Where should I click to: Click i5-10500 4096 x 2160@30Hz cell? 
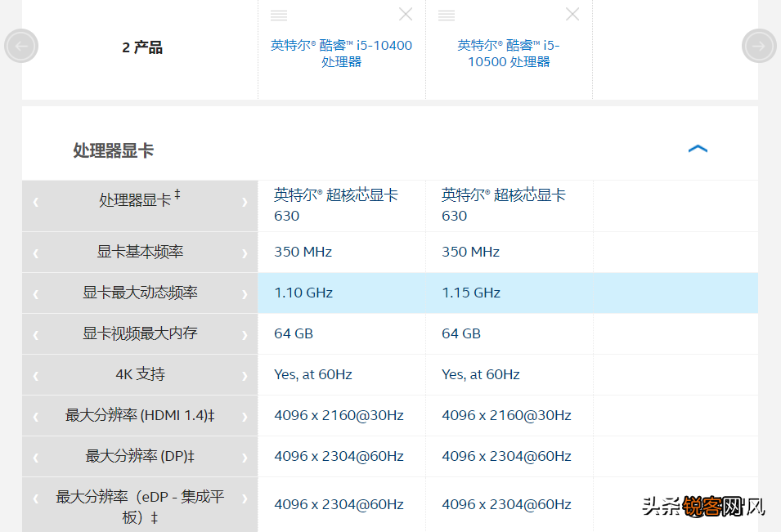pos(509,415)
